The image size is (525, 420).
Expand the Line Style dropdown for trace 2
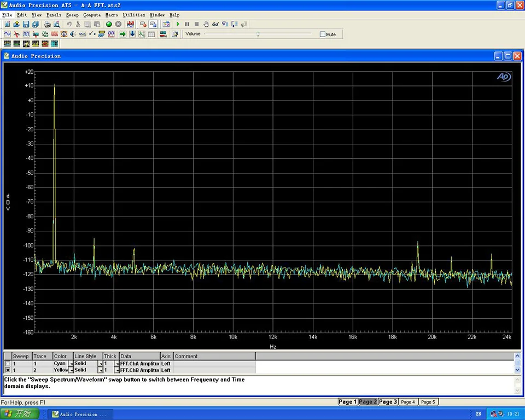pyautogui.click(x=101, y=370)
